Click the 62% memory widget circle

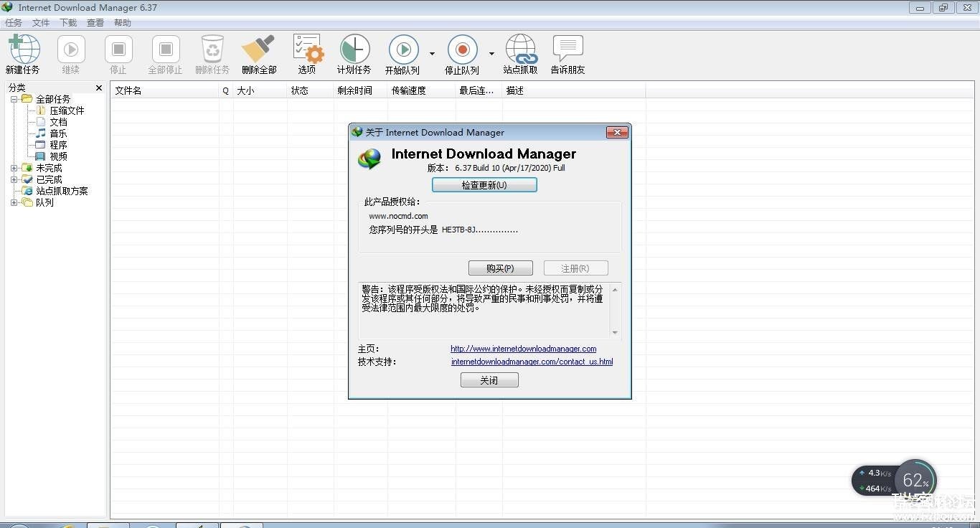pyautogui.click(x=916, y=481)
